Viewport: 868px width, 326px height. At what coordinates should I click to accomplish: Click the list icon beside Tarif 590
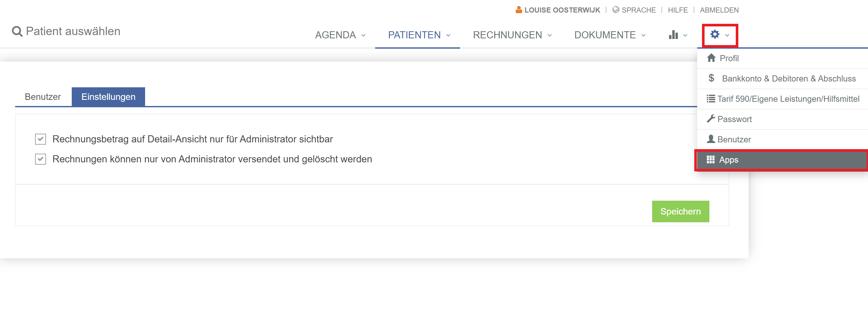pos(711,99)
